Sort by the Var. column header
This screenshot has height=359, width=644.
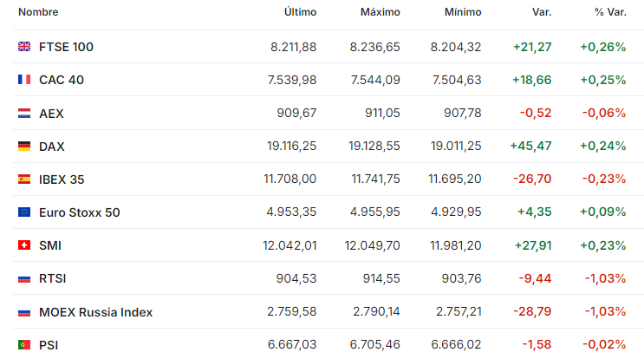click(542, 12)
